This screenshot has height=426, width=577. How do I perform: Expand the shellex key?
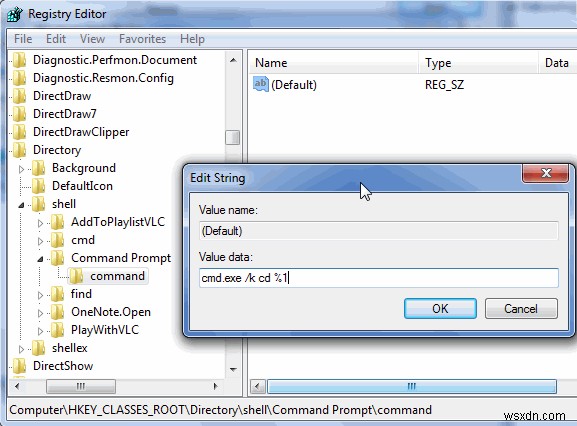coord(21,349)
